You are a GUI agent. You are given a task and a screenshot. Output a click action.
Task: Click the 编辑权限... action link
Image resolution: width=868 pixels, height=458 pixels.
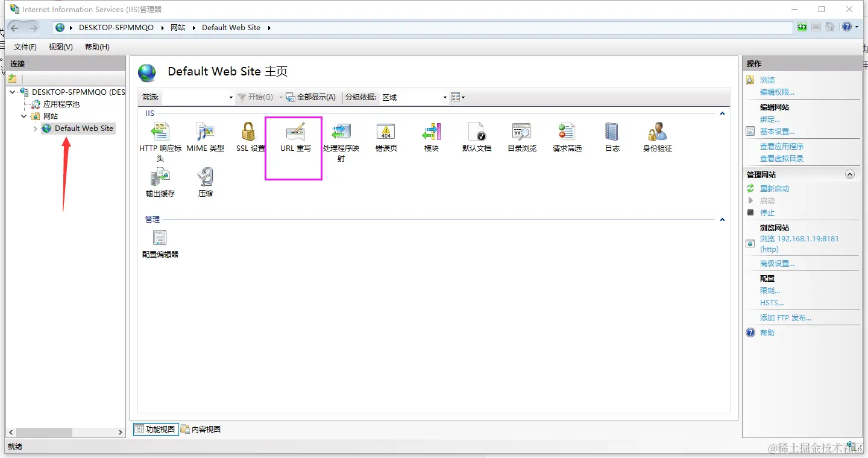[777, 92]
